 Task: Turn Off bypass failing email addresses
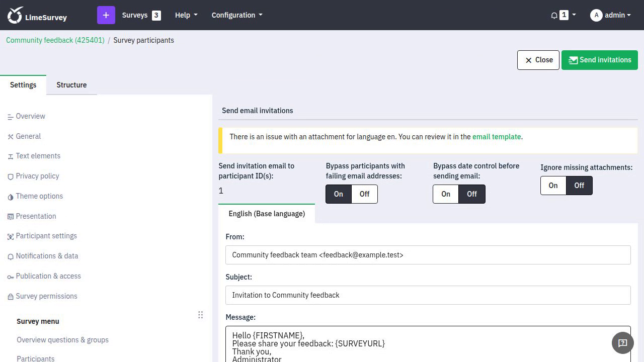[364, 194]
